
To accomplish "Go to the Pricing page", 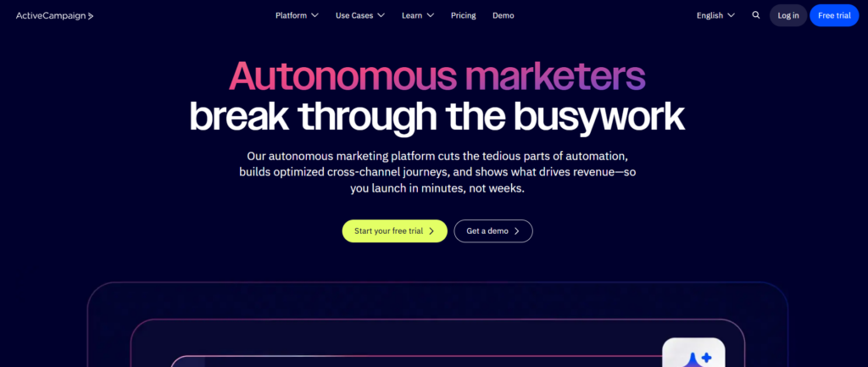I will pos(463,15).
